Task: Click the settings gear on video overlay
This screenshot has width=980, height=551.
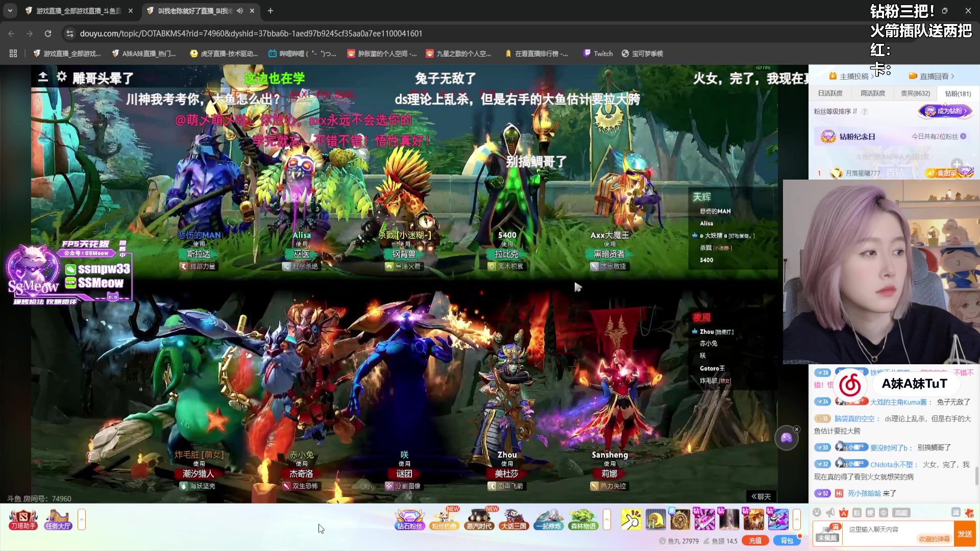Action: (x=62, y=77)
